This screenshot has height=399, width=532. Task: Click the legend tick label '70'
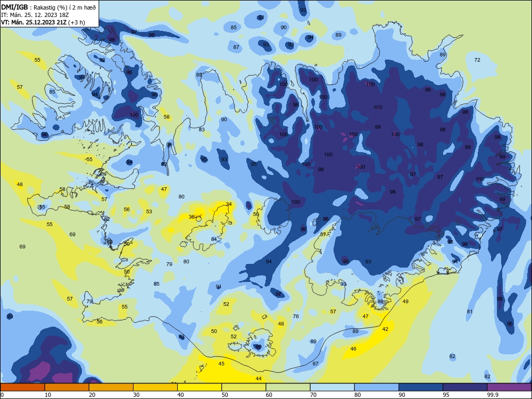pos(313,395)
